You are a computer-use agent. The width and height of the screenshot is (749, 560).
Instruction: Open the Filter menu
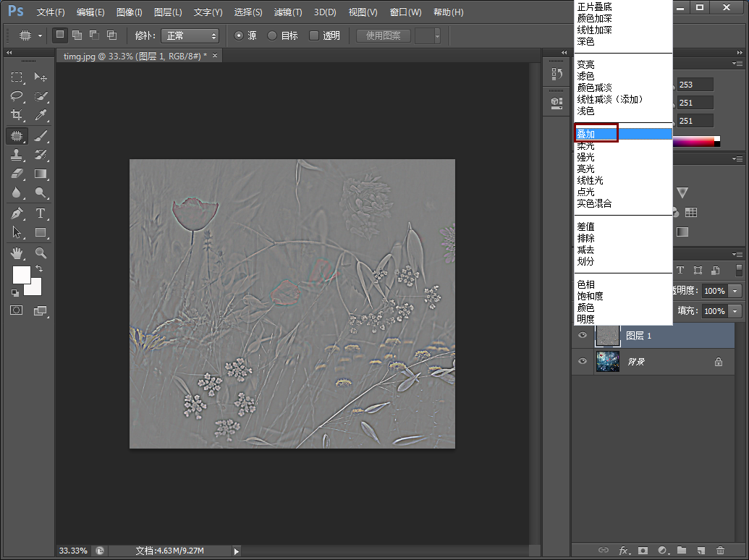(288, 12)
